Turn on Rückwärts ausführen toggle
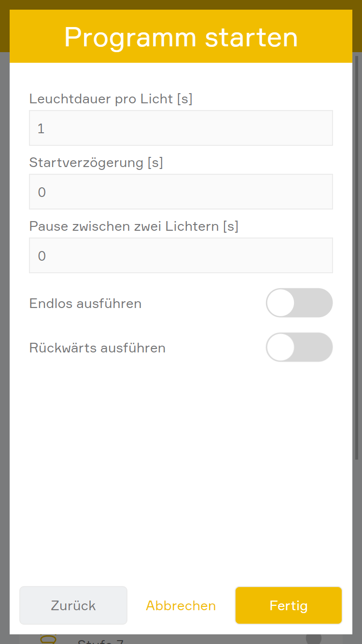The image size is (362, 644). [299, 347]
